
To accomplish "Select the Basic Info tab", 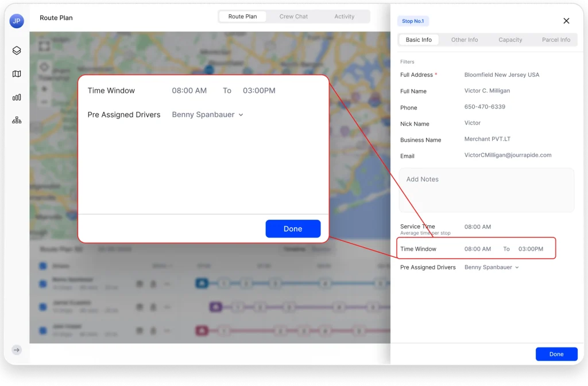I will [x=419, y=40].
